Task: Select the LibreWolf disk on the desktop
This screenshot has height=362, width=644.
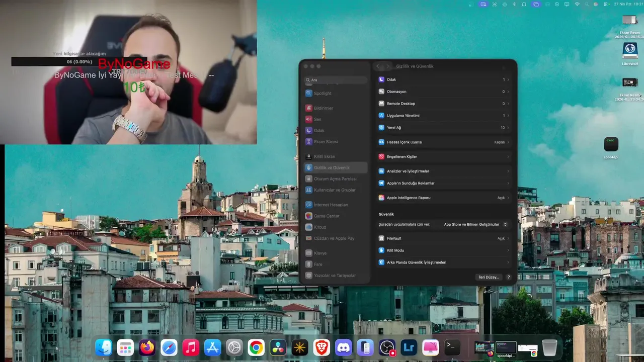Action: (630, 54)
